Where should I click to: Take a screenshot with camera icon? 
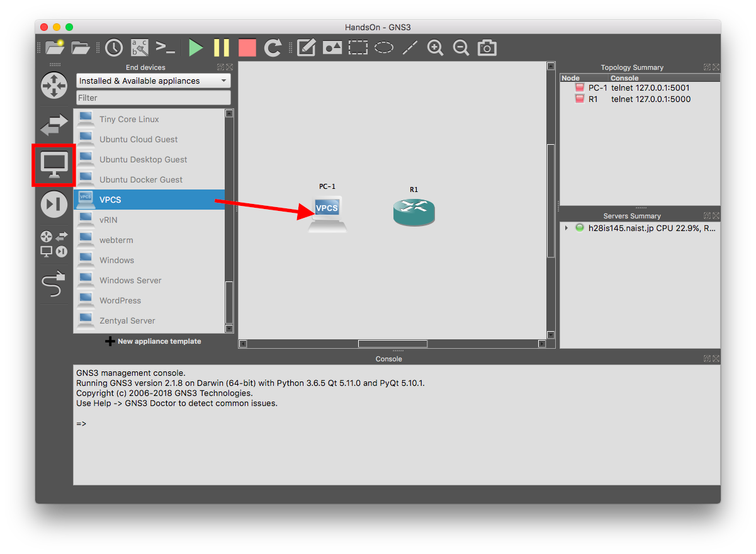(x=487, y=48)
